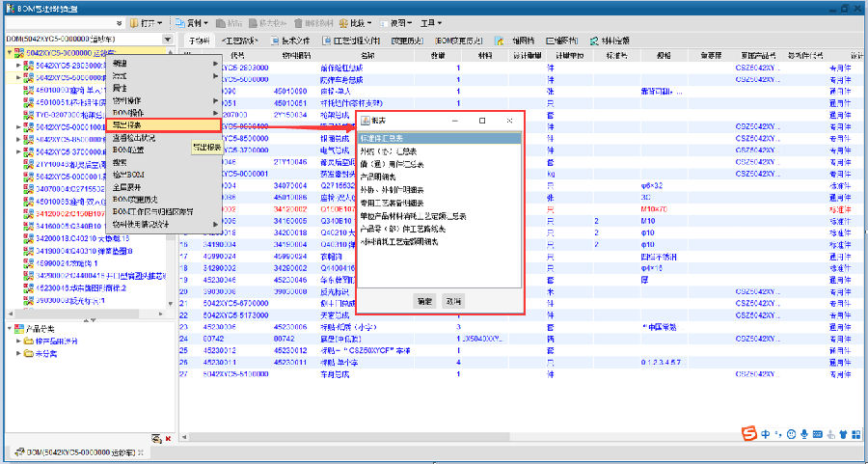Screen dimensions: 868x464
Task: Switch to the BOM变更历史 tab
Action: click(458, 41)
